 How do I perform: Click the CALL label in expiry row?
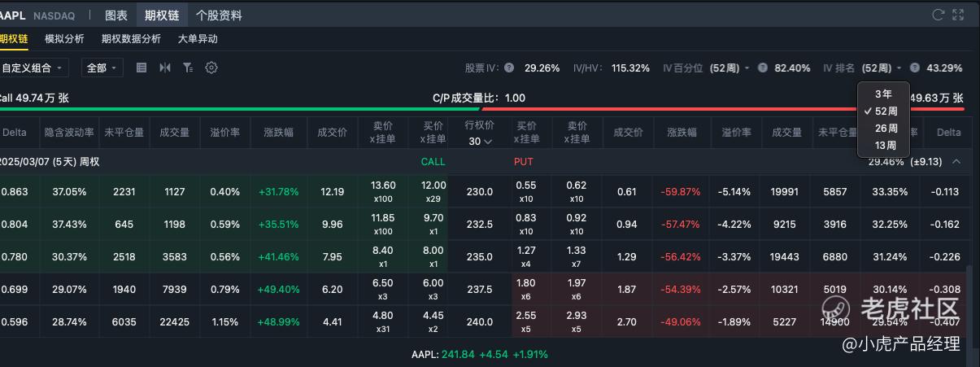pos(433,161)
